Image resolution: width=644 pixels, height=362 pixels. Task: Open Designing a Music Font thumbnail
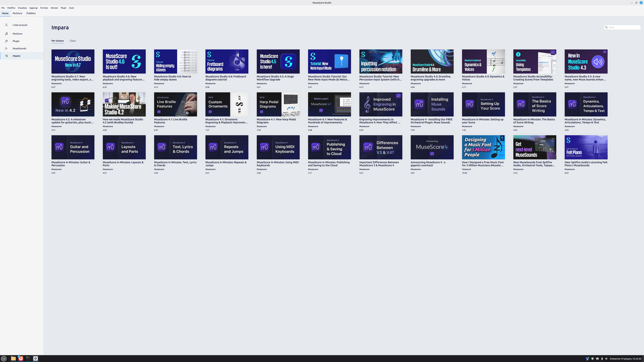484,147
